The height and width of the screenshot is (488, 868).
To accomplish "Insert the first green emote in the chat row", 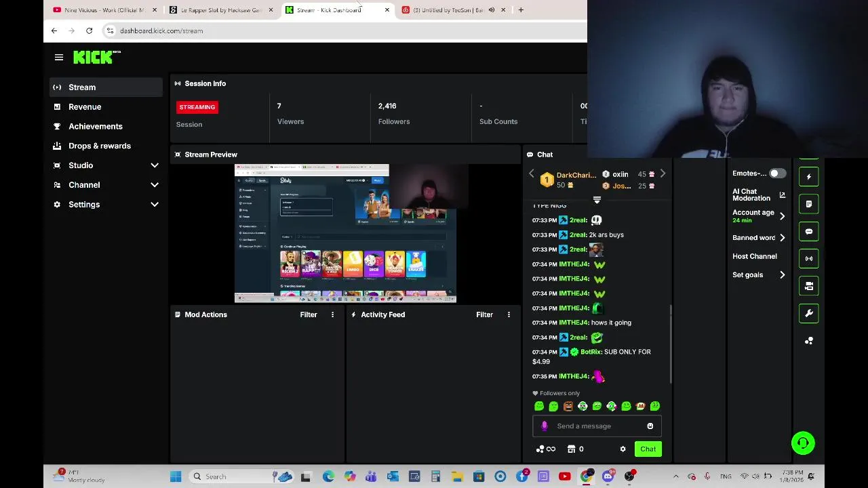I will (539, 406).
